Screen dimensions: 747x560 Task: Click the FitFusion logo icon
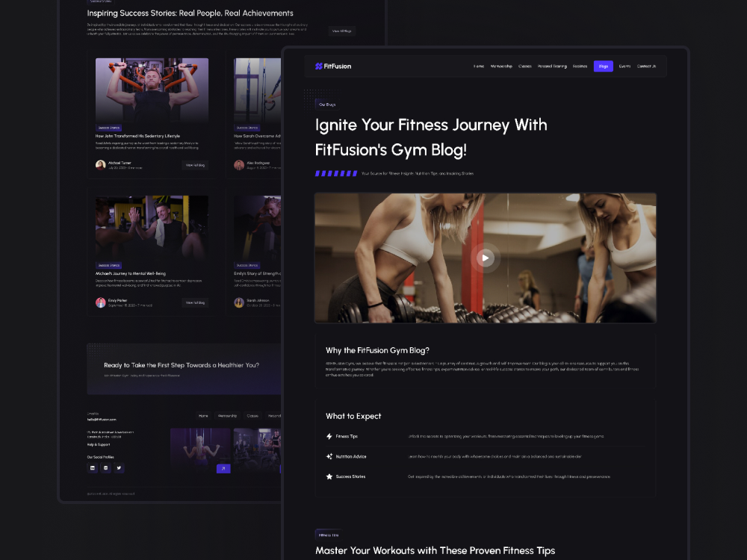[318, 66]
